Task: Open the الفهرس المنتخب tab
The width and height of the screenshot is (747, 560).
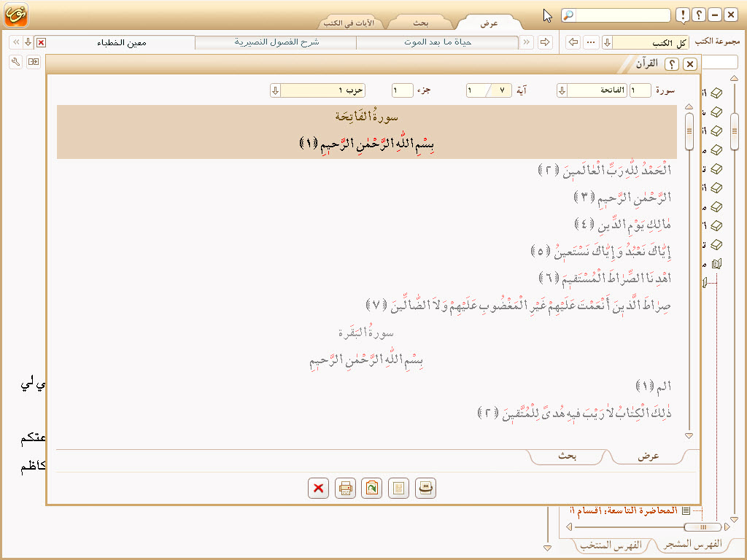Action: click(611, 545)
